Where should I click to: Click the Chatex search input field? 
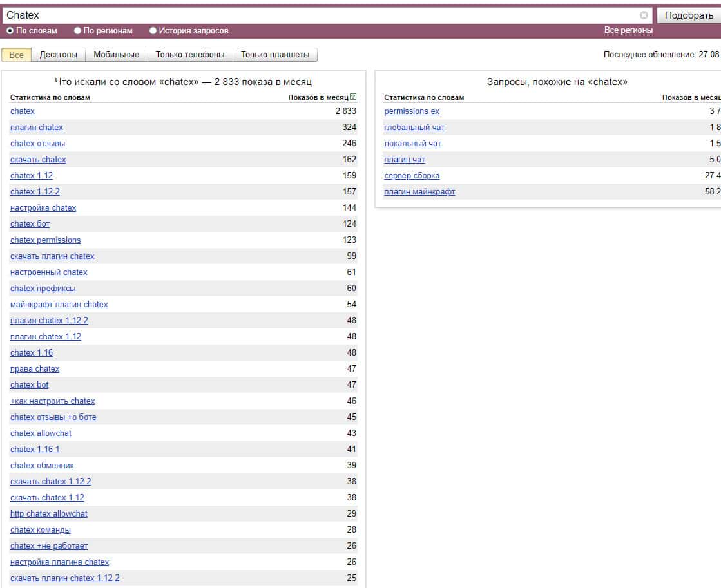322,15
